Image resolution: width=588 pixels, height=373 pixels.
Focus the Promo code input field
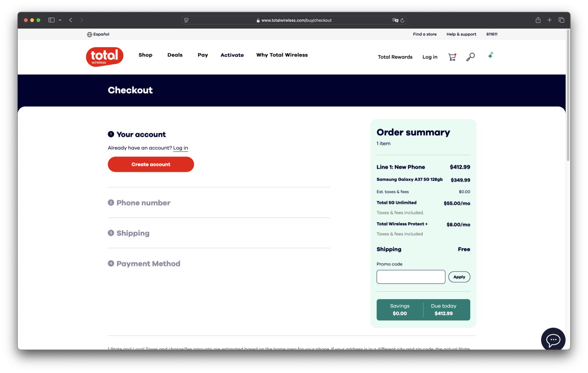(x=411, y=277)
